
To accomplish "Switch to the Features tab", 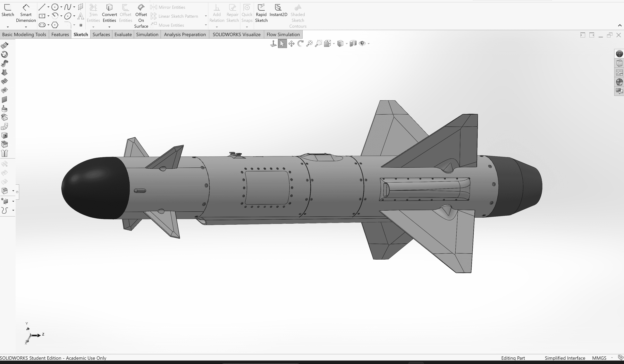I will pos(60,34).
